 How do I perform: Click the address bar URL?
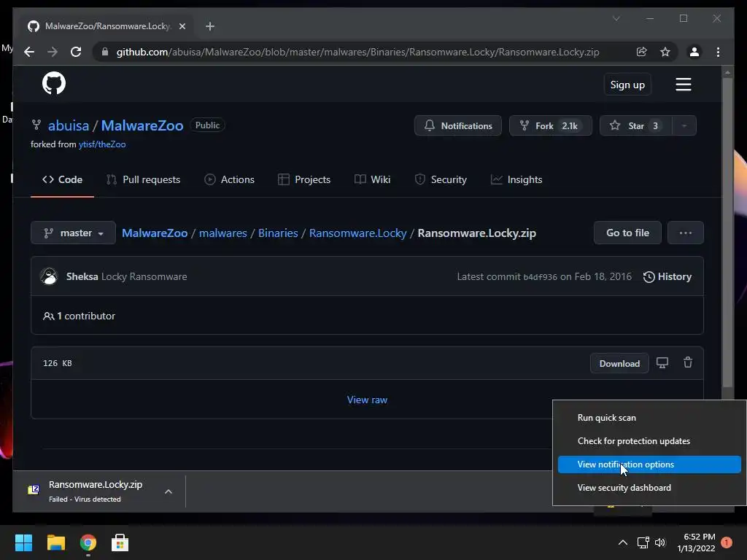coord(357,52)
